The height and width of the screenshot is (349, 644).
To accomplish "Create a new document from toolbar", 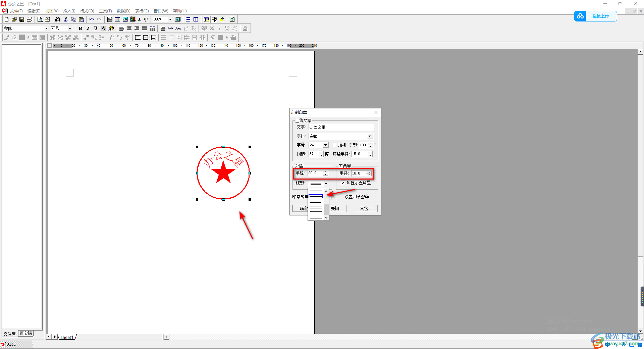I will point(6,19).
